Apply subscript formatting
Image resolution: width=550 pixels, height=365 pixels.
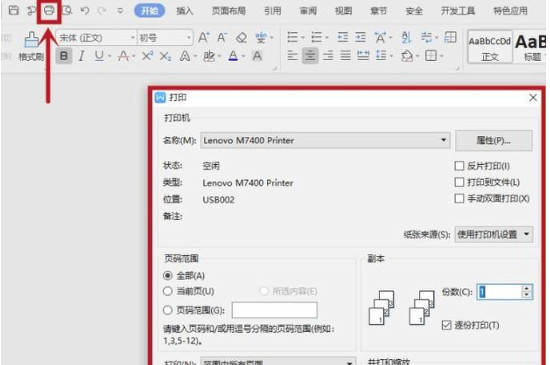(x=165, y=56)
